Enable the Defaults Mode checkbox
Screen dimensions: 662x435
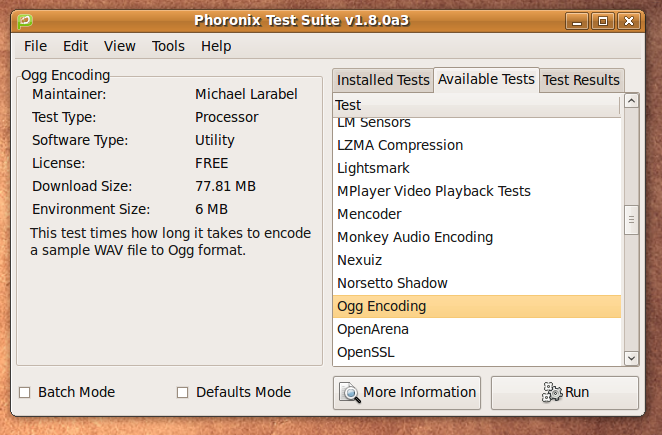click(x=182, y=393)
